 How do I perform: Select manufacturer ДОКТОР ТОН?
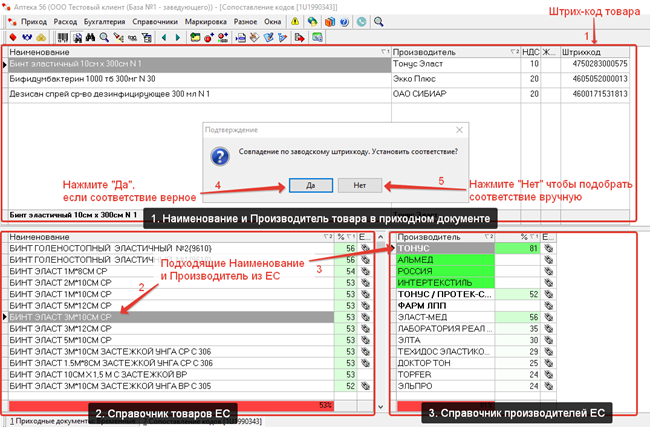(x=446, y=363)
